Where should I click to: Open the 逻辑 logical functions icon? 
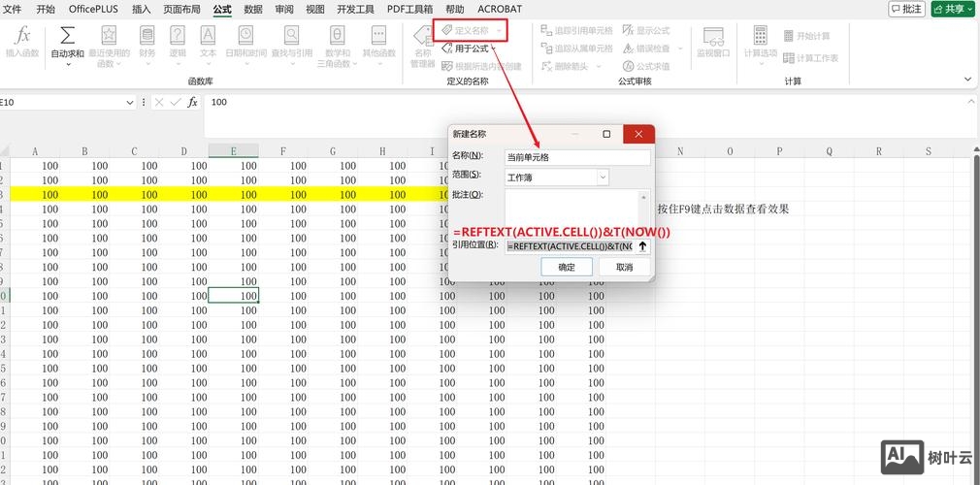(x=178, y=37)
